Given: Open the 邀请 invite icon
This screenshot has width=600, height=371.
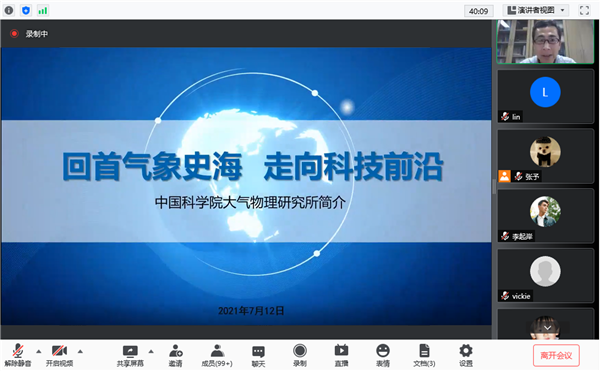Looking at the screenshot, I should click(176, 356).
